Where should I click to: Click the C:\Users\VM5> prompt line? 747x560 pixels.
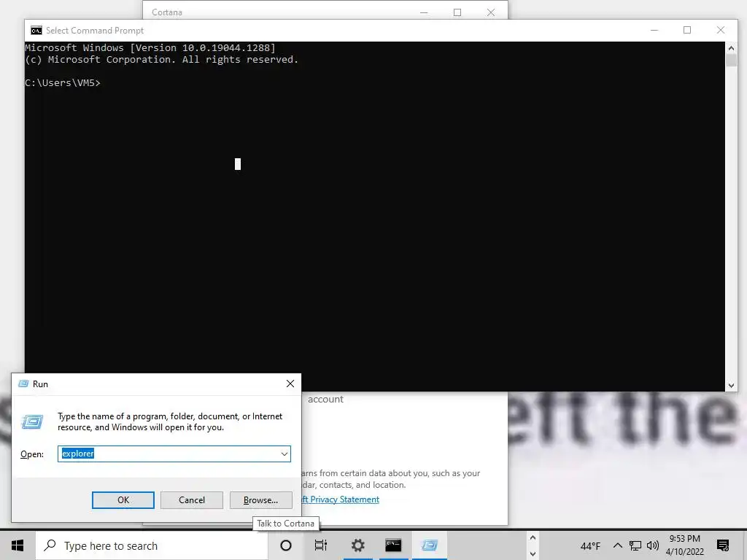click(x=63, y=83)
